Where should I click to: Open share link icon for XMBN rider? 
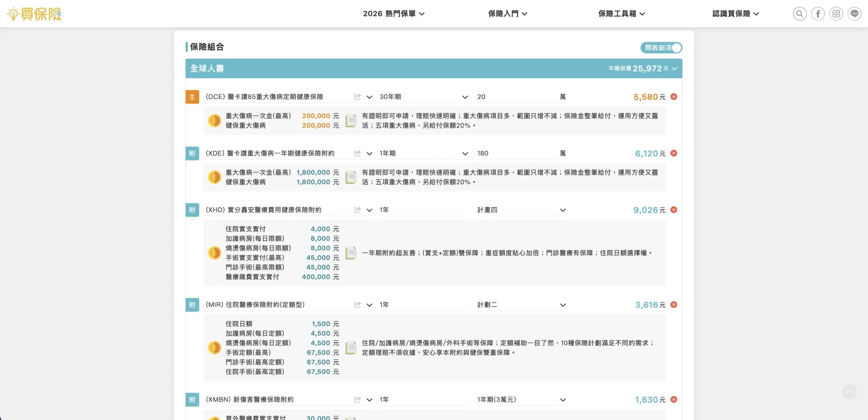(x=357, y=400)
